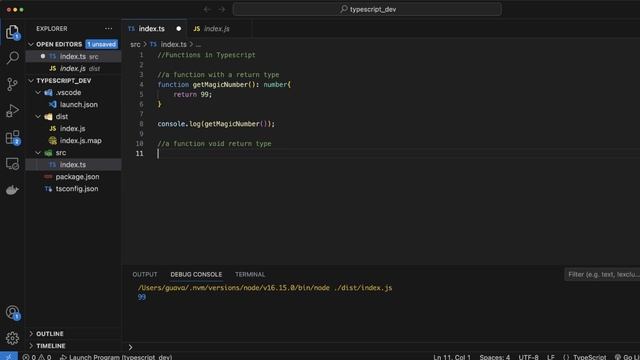Open Source Control view
Screen dimensions: 640x360
click(12, 84)
